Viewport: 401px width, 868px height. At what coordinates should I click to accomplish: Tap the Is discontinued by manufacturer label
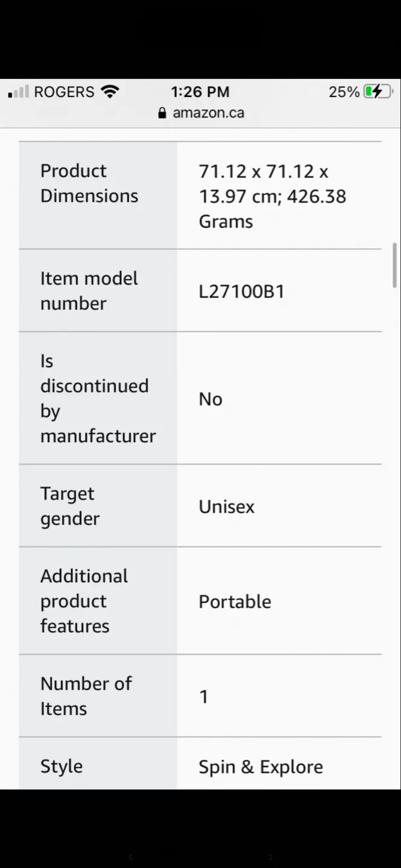coord(98,398)
